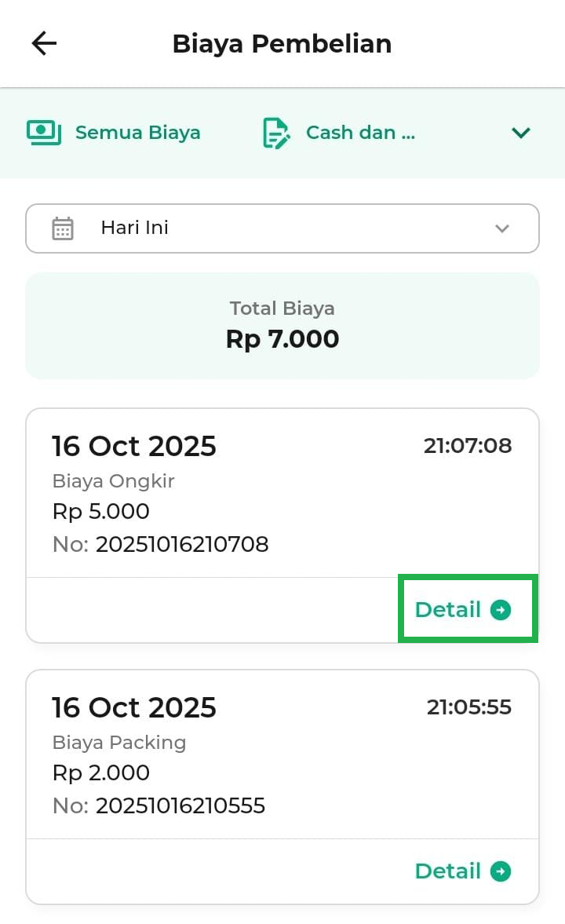
Task: Click transaction number 20251016210708
Action: click(181, 544)
